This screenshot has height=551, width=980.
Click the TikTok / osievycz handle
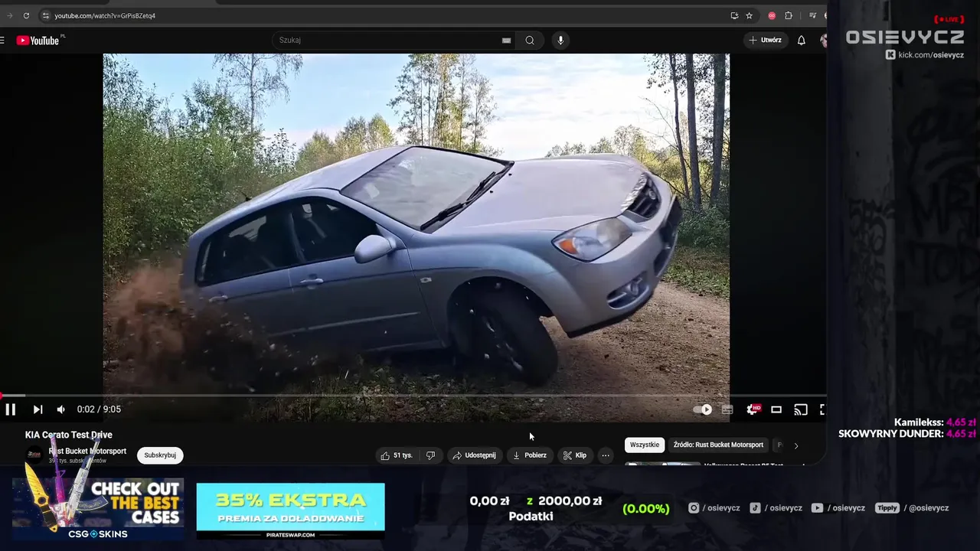776,508
